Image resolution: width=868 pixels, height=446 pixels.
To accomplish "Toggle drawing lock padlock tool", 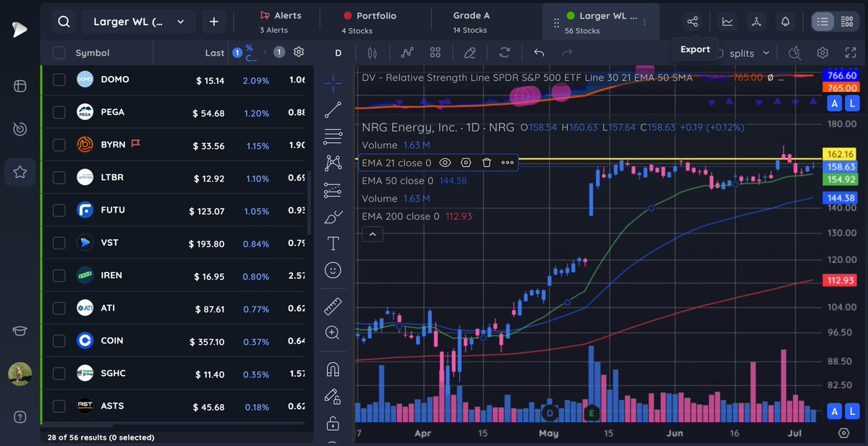I will point(333,422).
